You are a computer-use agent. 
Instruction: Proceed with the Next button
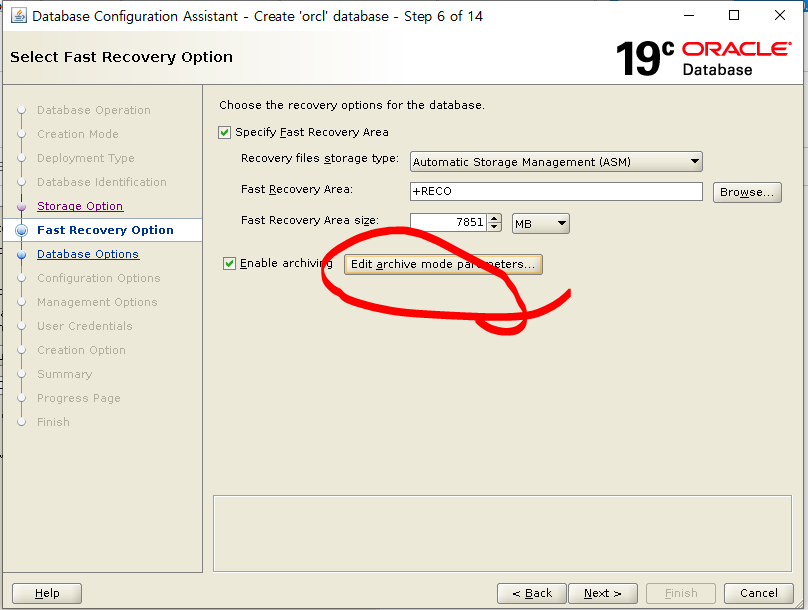tap(603, 593)
